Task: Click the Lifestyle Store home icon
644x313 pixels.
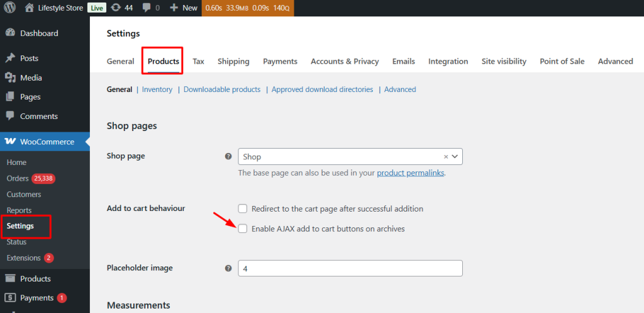Action: coord(30,8)
